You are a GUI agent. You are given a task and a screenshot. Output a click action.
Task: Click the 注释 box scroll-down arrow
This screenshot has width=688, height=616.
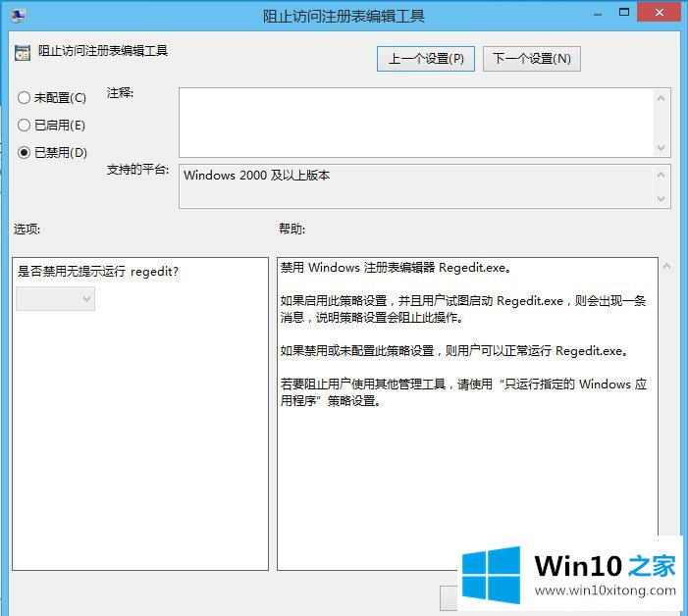pyautogui.click(x=662, y=148)
